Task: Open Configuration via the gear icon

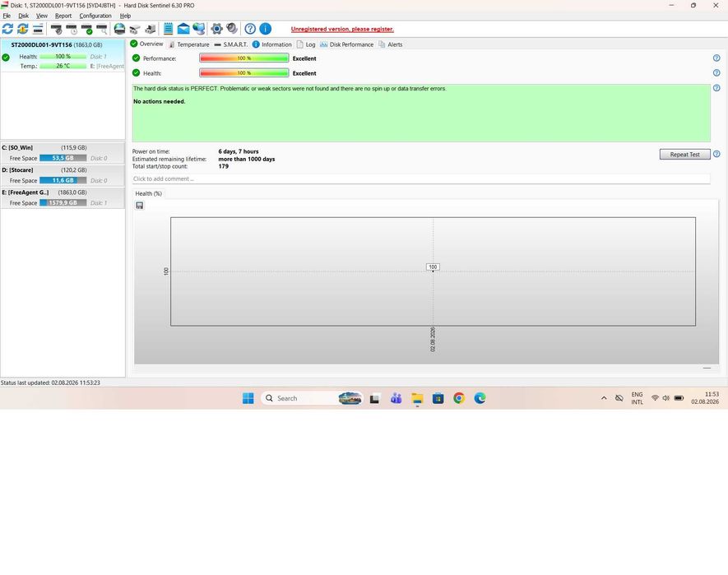Action: [216, 29]
